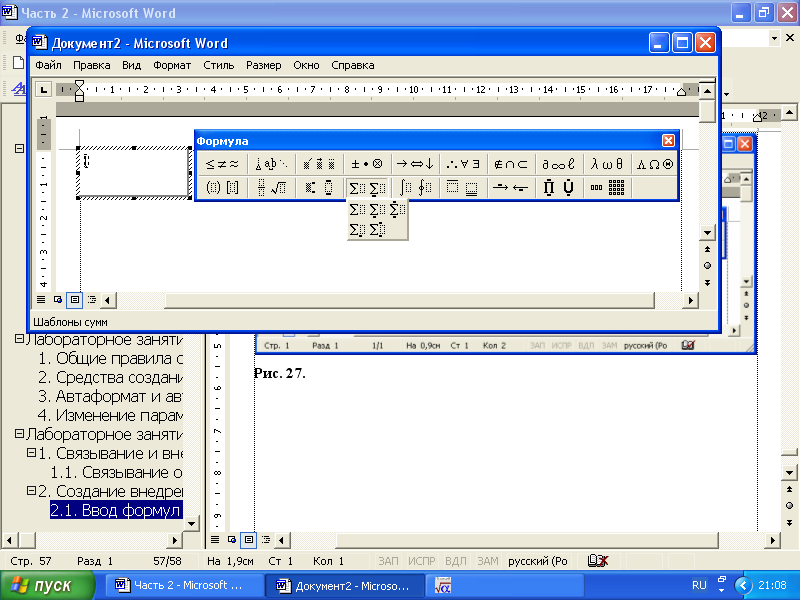This screenshot has height=600, width=800.
Task: Insert summation with no limits template
Action: pyautogui.click(x=357, y=209)
